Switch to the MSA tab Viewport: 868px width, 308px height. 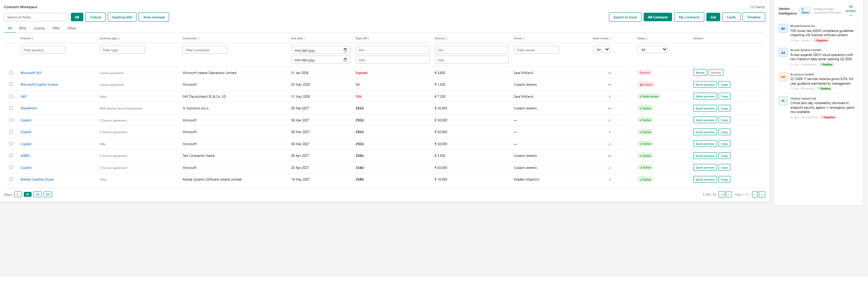pyautogui.click(x=23, y=28)
